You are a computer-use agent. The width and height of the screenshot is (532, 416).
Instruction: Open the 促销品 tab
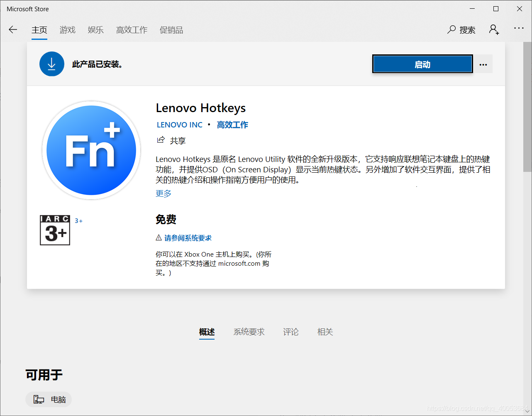[x=171, y=30]
